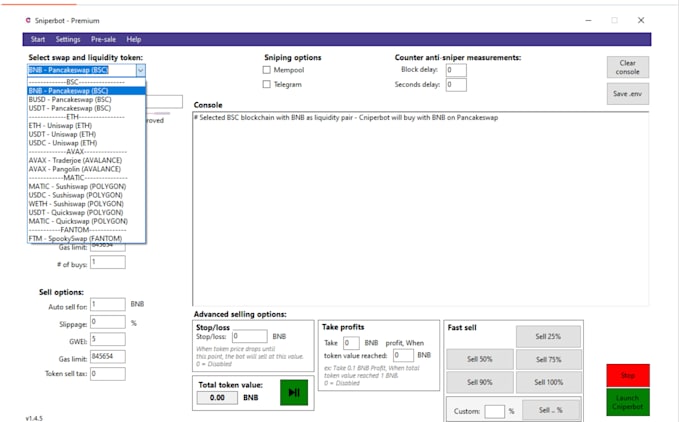Pick USDT - Pancakeswap (BSC) from list

[x=86, y=108]
